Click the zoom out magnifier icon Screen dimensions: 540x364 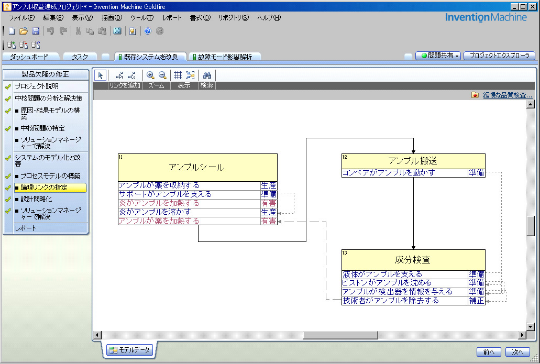163,75
